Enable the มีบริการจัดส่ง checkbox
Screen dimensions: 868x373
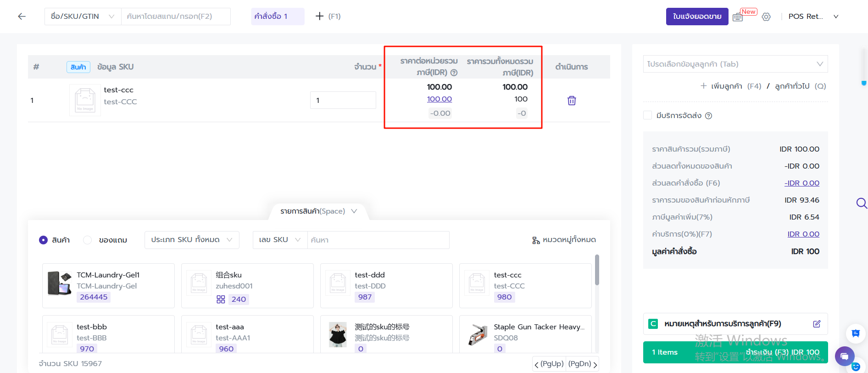coord(648,115)
